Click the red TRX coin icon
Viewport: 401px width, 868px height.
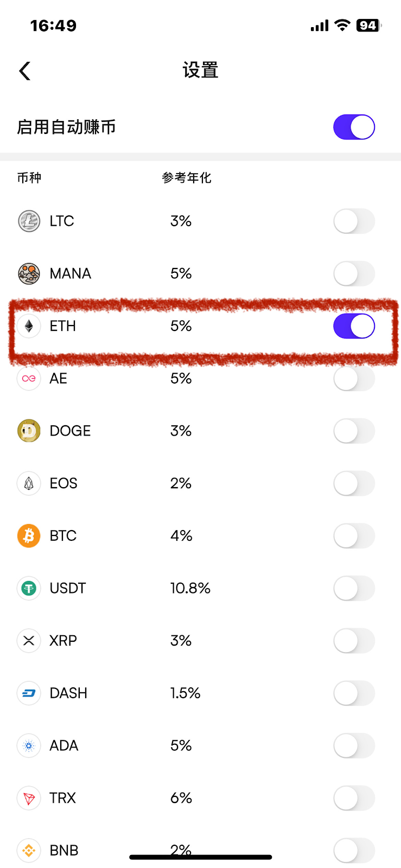(x=29, y=798)
